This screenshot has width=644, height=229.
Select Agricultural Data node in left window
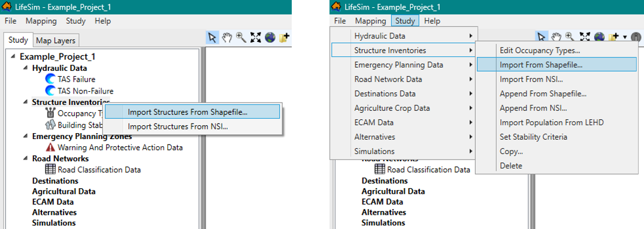pos(64,191)
